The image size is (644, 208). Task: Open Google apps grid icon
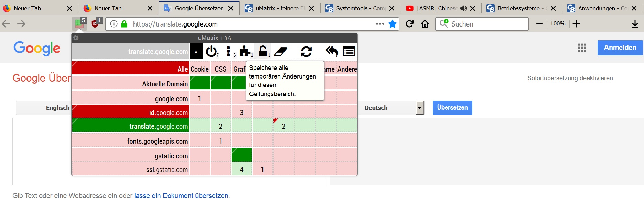[x=582, y=48]
